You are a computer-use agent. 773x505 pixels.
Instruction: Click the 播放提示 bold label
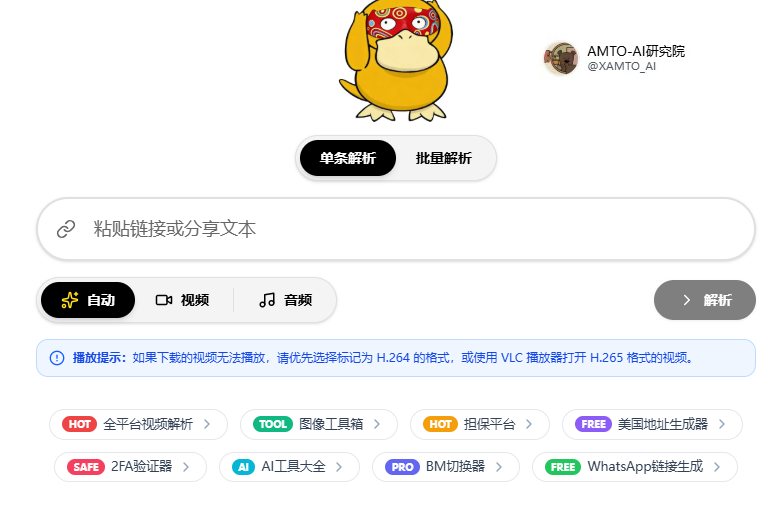tap(100, 358)
